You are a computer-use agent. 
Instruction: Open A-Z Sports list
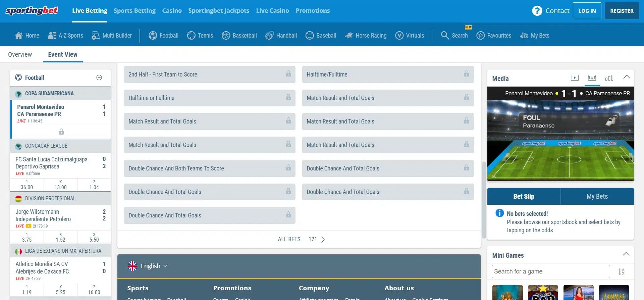click(x=65, y=35)
